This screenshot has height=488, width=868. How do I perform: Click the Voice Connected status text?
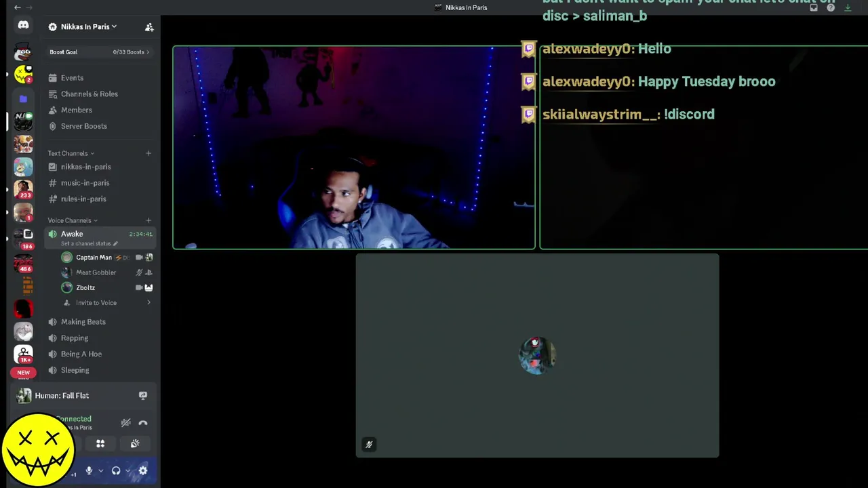[x=74, y=419]
